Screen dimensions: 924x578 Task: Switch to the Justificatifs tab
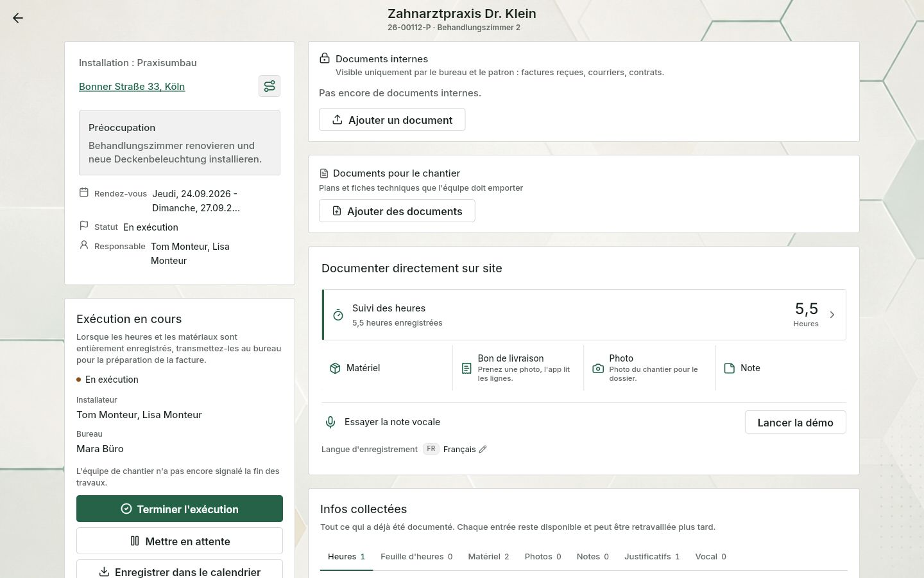pyautogui.click(x=652, y=557)
